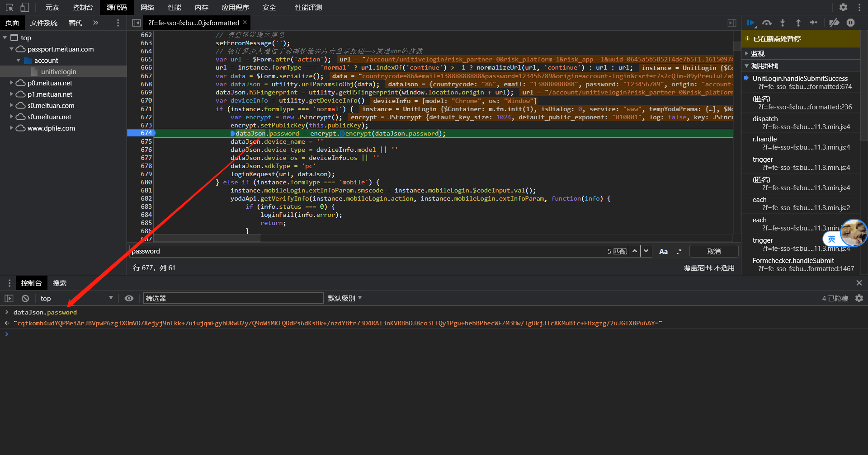Open the DevTools three-dot customize menu
This screenshot has height=455, width=868.
[859, 7]
